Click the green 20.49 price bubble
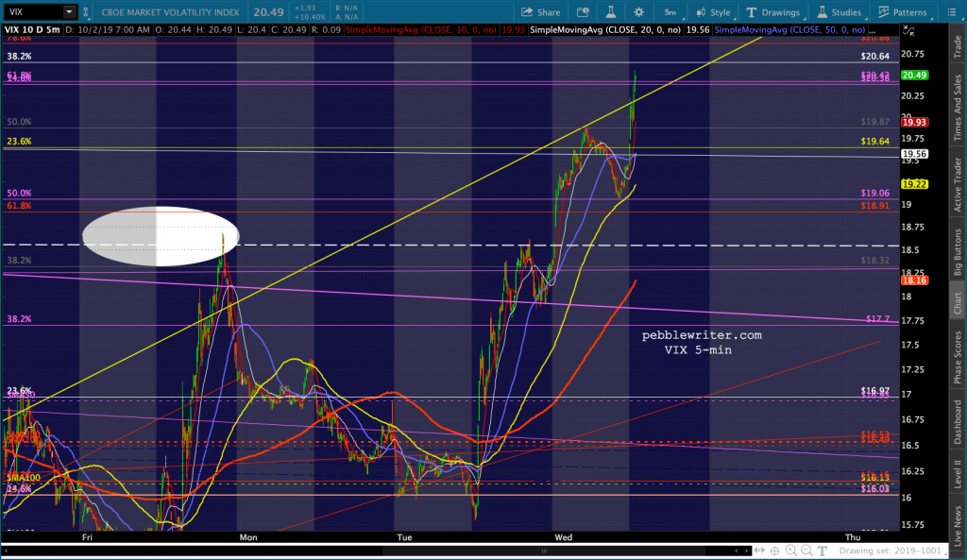This screenshot has height=560, width=967. pyautogui.click(x=914, y=76)
